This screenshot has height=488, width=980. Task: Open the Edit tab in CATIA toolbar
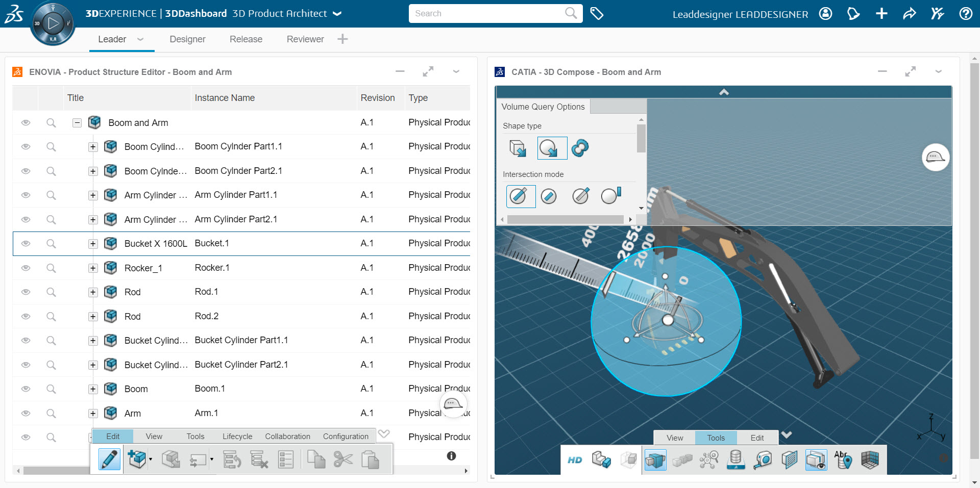(x=757, y=438)
